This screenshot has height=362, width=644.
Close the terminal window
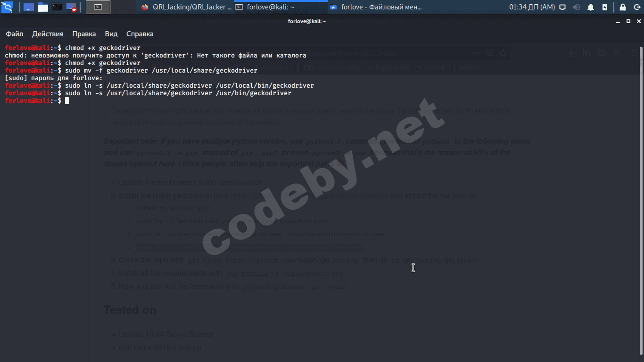(638, 22)
